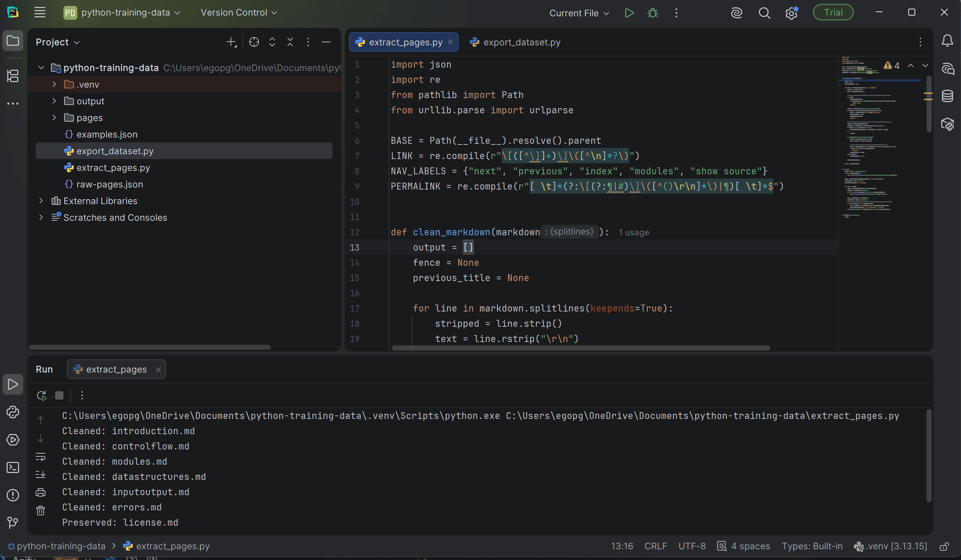Viewport: 961px width, 560px height.
Task: Switch to export_dataset.py editor tab
Action: 515,42
